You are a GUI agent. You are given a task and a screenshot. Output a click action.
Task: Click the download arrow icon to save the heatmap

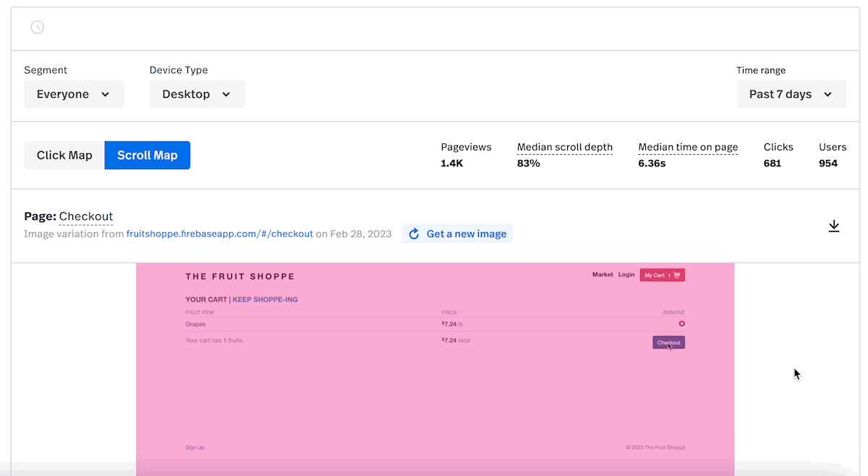coord(834,226)
